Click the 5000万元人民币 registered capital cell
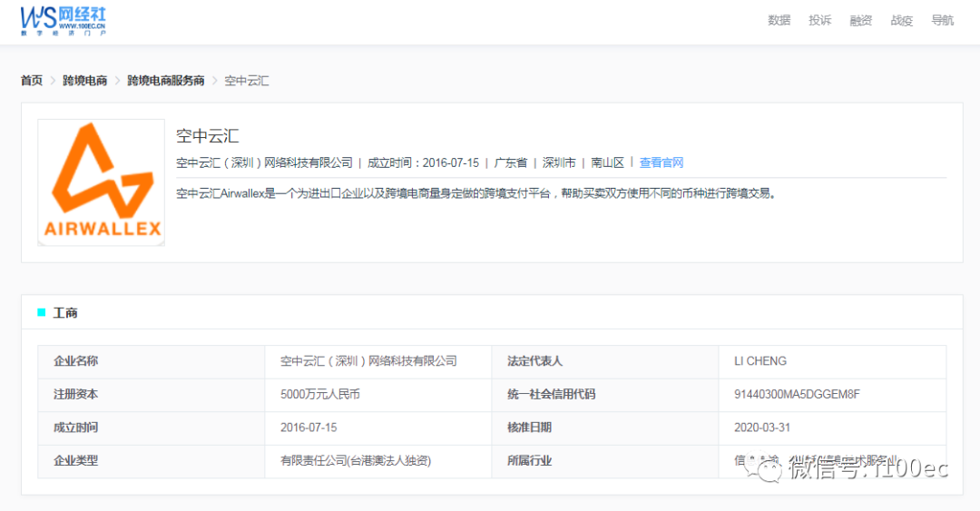Screen dimensions: 980x511 (x=326, y=394)
